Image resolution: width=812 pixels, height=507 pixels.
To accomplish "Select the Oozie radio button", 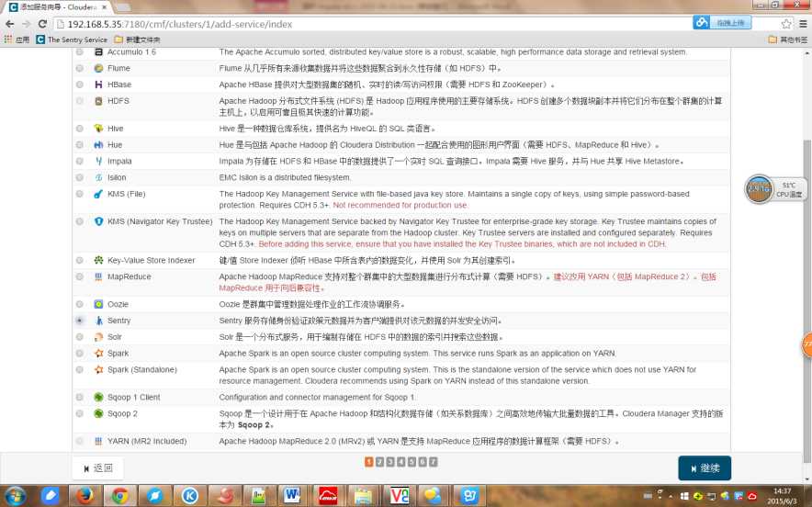I will coord(79,305).
